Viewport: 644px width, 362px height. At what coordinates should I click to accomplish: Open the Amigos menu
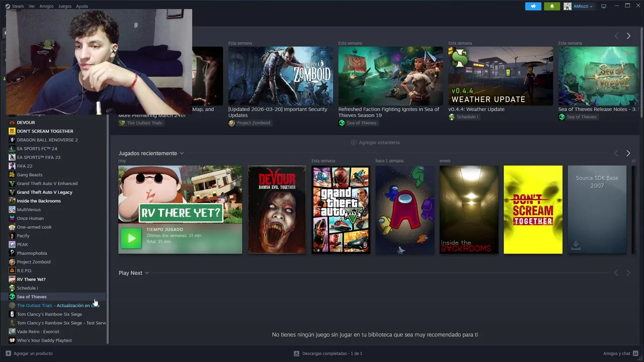(46, 6)
